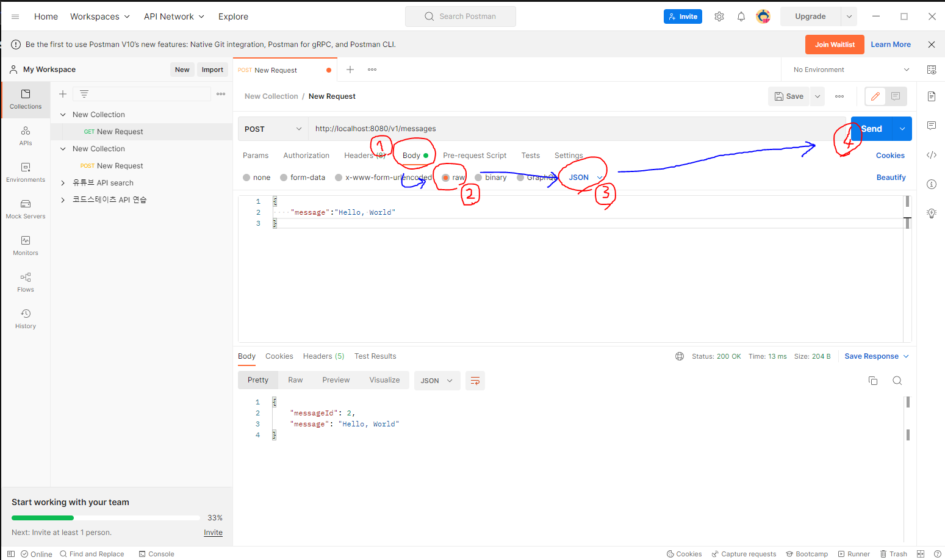Open lightbulb related requests icon
Viewport: 945px width, 560px height.
tap(932, 214)
